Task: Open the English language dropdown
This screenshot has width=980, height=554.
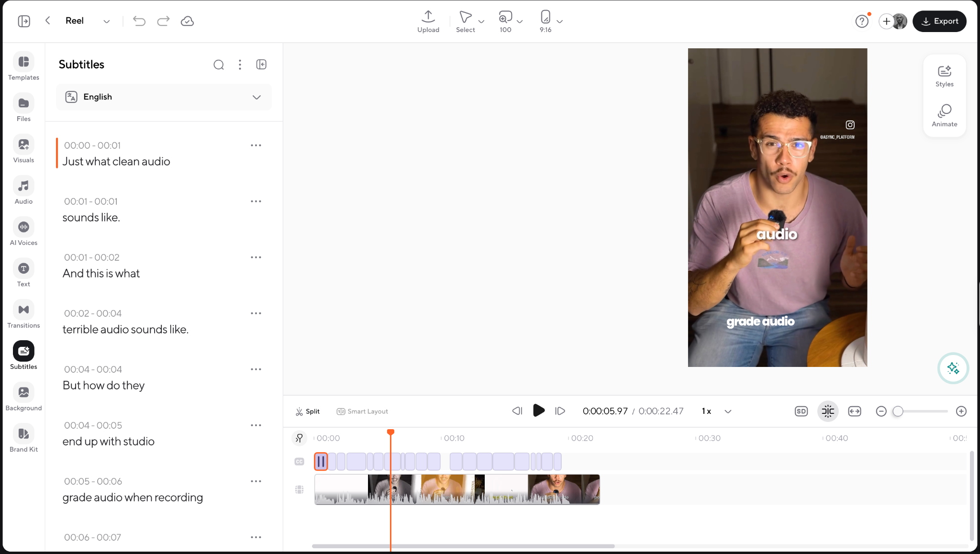Action: coord(164,97)
